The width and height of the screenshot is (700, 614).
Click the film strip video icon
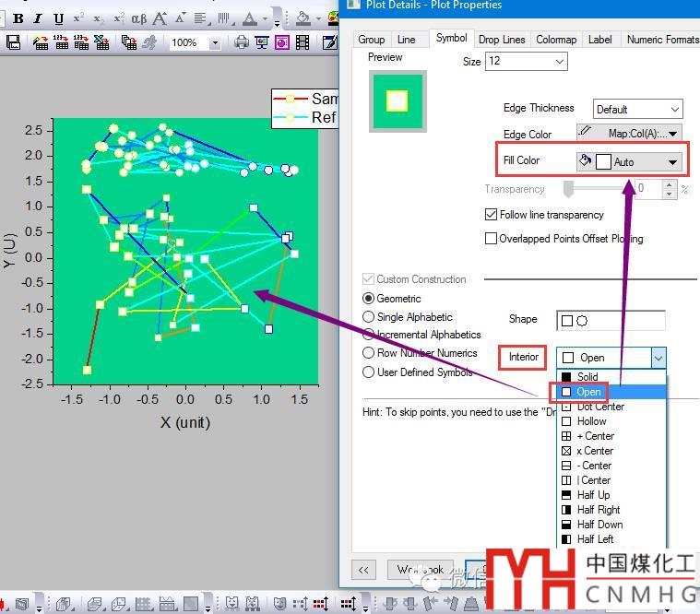(x=303, y=42)
